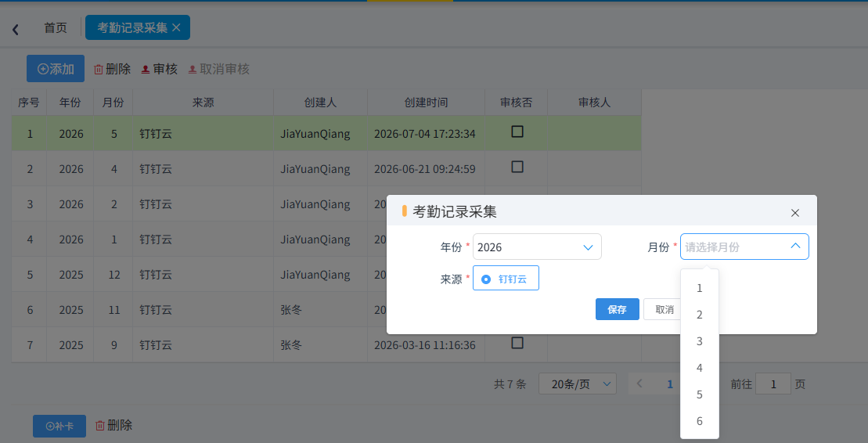Click the 序号 column header

click(x=29, y=103)
